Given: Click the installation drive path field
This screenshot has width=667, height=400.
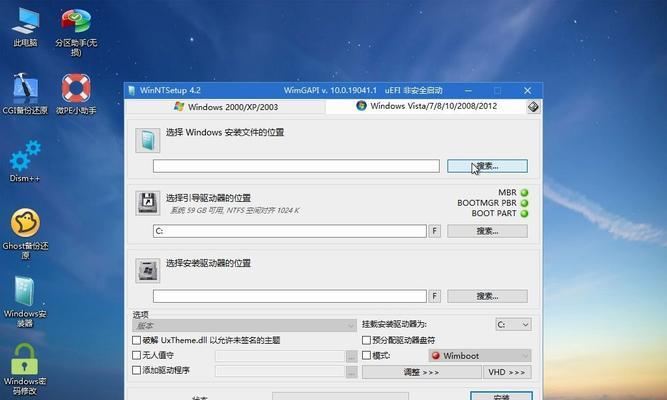Looking at the screenshot, I should pos(290,296).
